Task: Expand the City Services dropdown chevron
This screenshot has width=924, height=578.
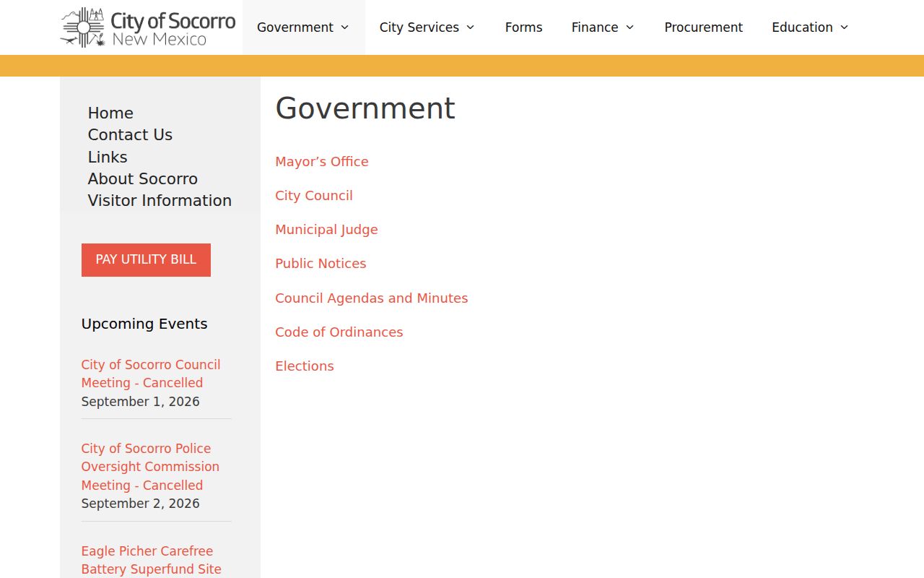Action: point(471,27)
